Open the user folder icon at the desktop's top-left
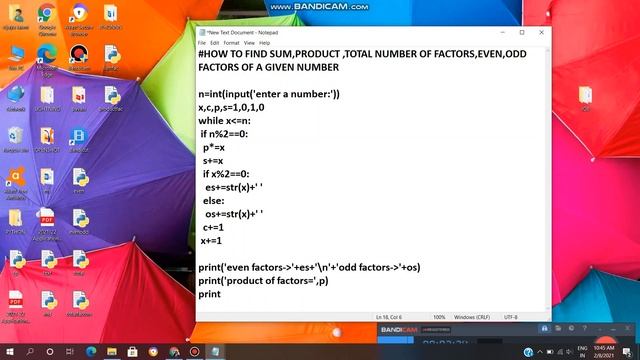 [x=16, y=17]
